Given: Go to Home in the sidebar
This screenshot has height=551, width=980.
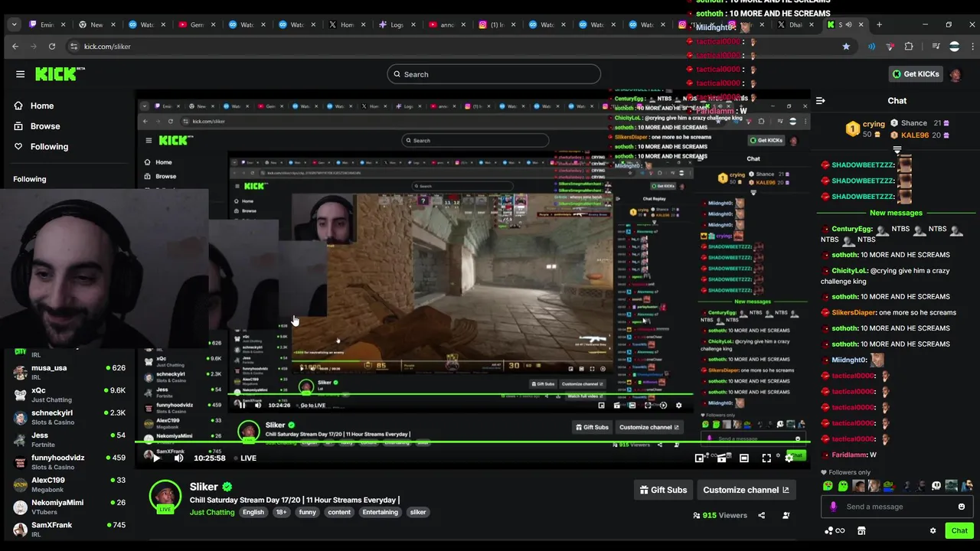Looking at the screenshot, I should 41,106.
